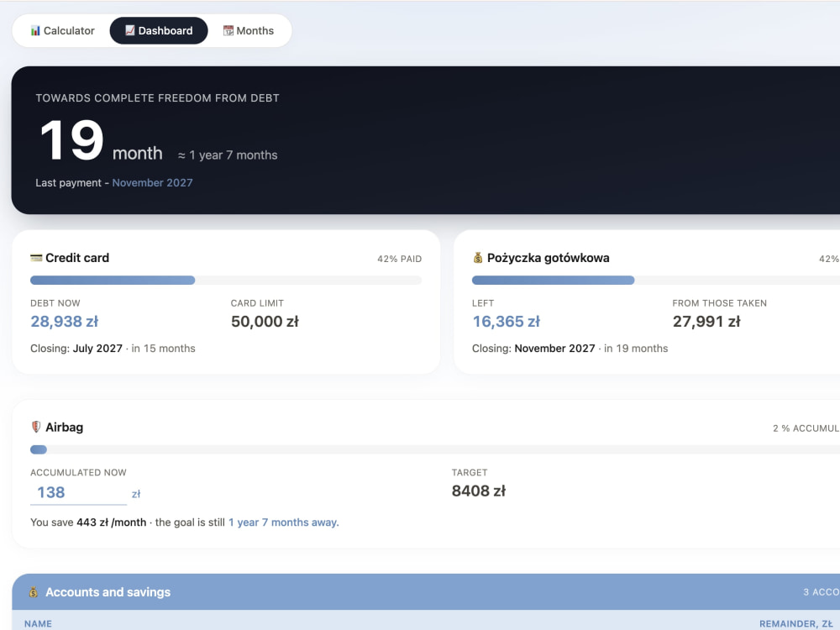The height and width of the screenshot is (630, 840).
Task: Select the Dashboard tab
Action: click(x=159, y=30)
